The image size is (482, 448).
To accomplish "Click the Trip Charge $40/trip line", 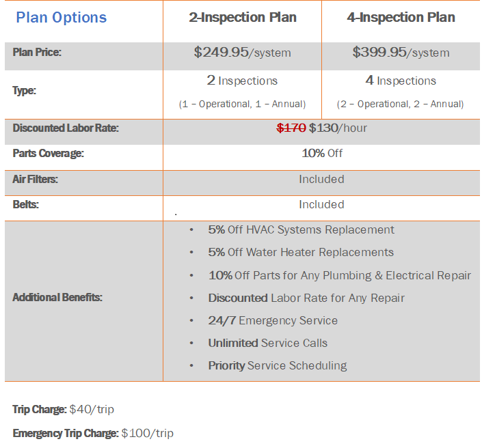I will point(64,409).
